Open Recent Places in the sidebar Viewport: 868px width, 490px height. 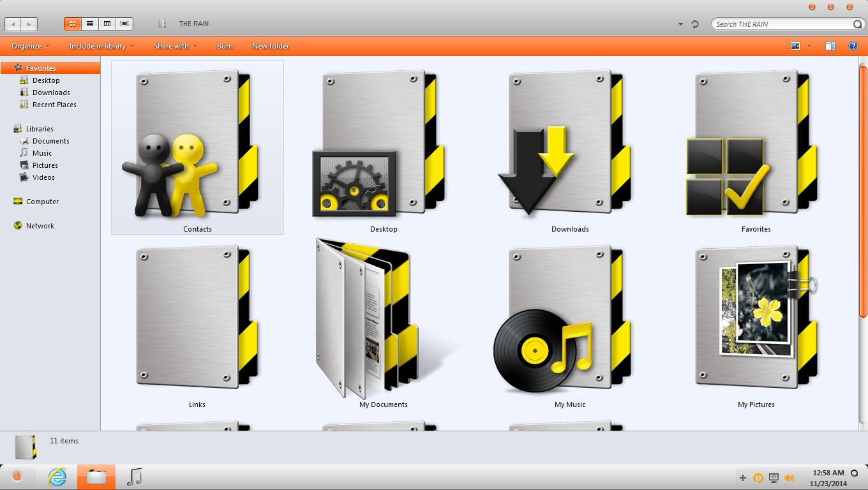54,105
